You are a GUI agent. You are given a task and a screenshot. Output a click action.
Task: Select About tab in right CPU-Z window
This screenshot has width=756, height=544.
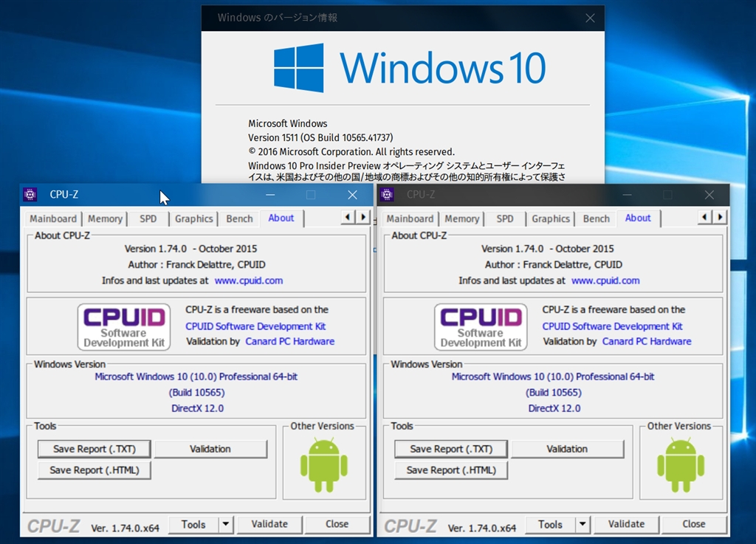click(x=638, y=218)
